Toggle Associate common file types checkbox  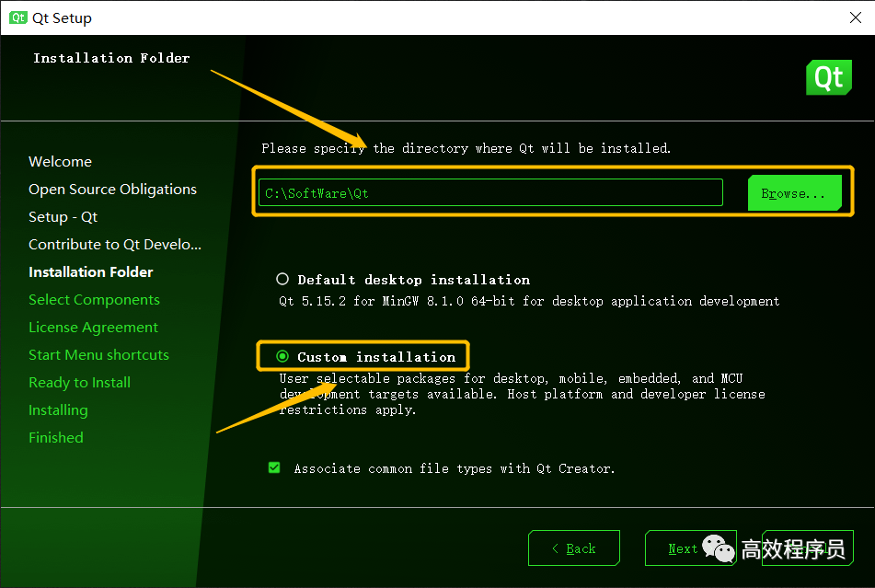tap(274, 467)
